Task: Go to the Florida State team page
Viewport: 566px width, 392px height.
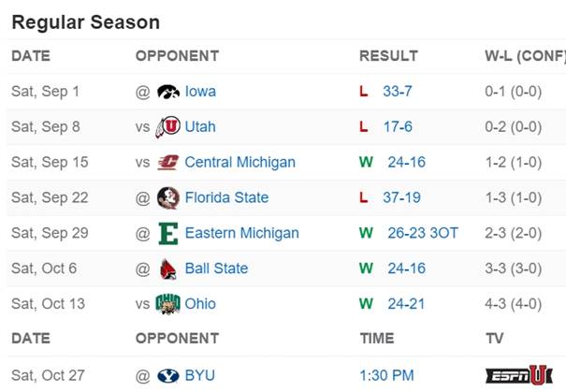Action: click(x=226, y=197)
